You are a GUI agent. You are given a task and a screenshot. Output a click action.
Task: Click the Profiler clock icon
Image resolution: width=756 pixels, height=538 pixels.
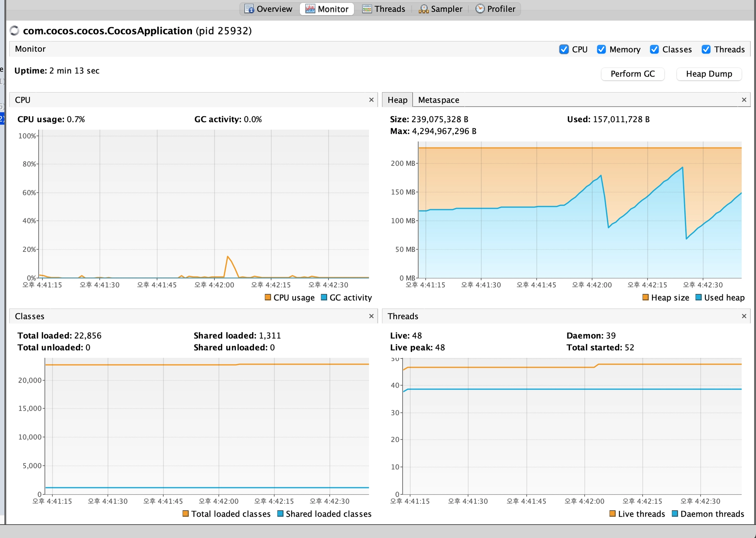point(480,9)
